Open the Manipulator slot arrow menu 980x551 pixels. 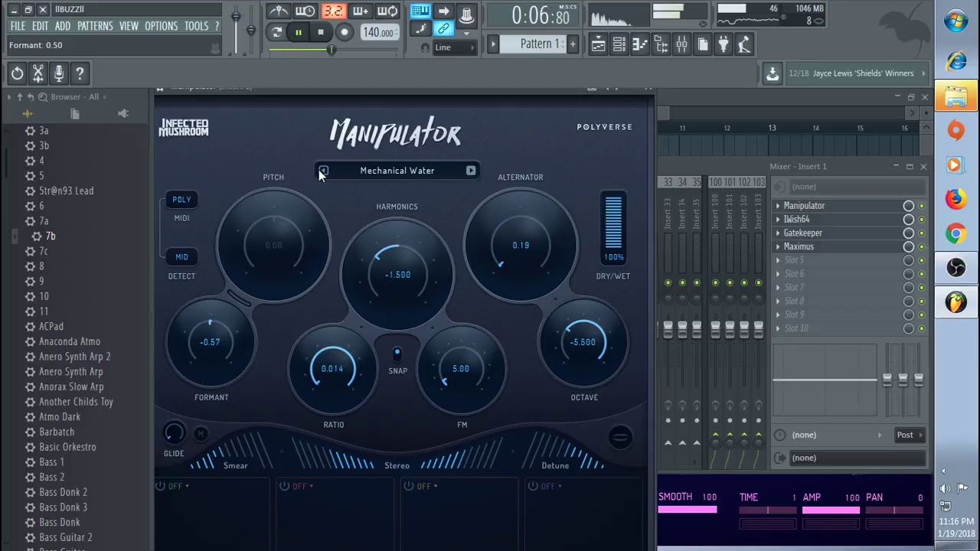click(778, 206)
